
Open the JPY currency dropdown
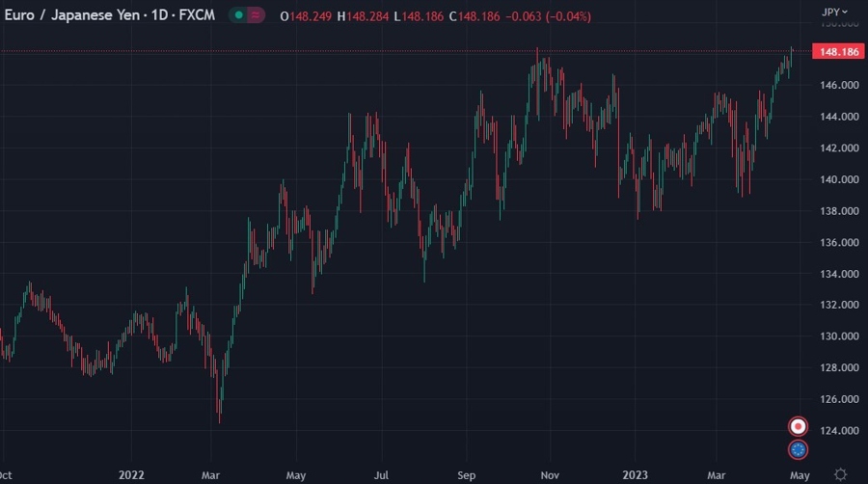[834, 12]
